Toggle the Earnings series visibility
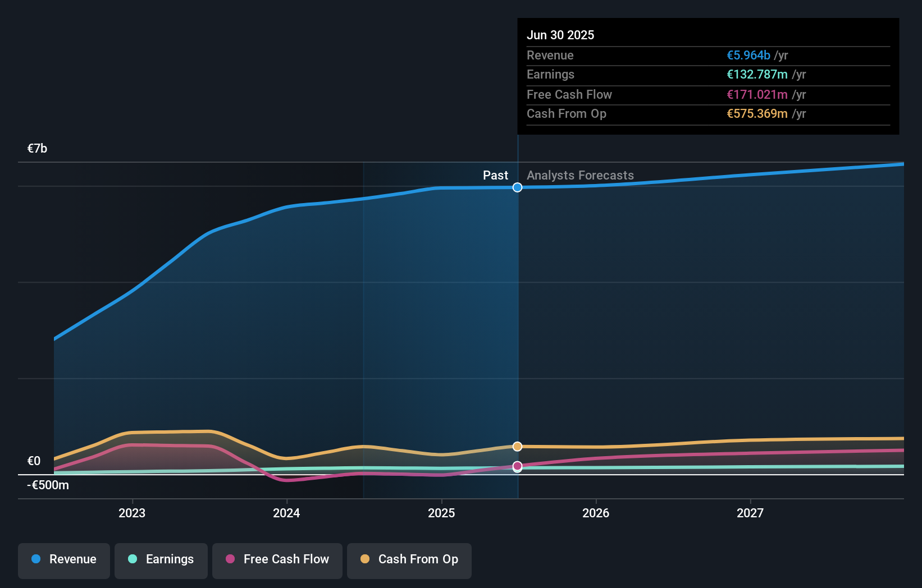The image size is (922, 588). (x=161, y=560)
